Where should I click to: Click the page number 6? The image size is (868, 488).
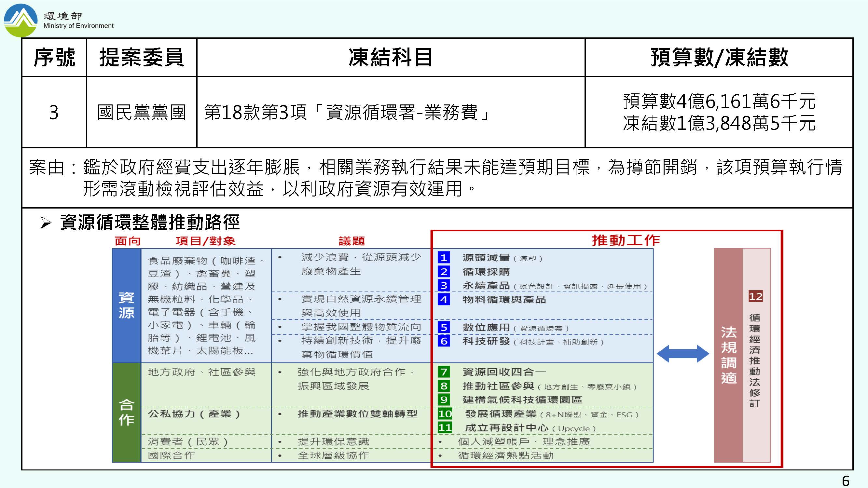[846, 481]
